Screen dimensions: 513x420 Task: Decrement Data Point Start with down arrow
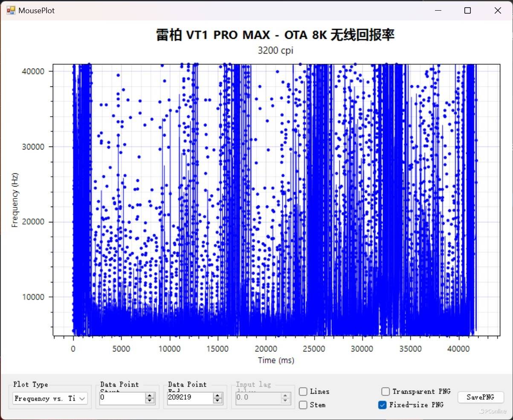coord(150,401)
